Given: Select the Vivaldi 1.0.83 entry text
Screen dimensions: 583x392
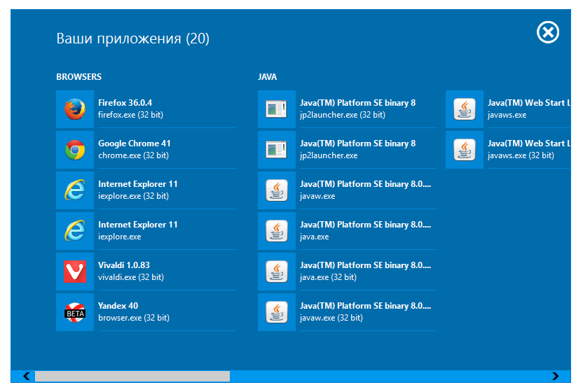Looking at the screenshot, I should point(123,265).
